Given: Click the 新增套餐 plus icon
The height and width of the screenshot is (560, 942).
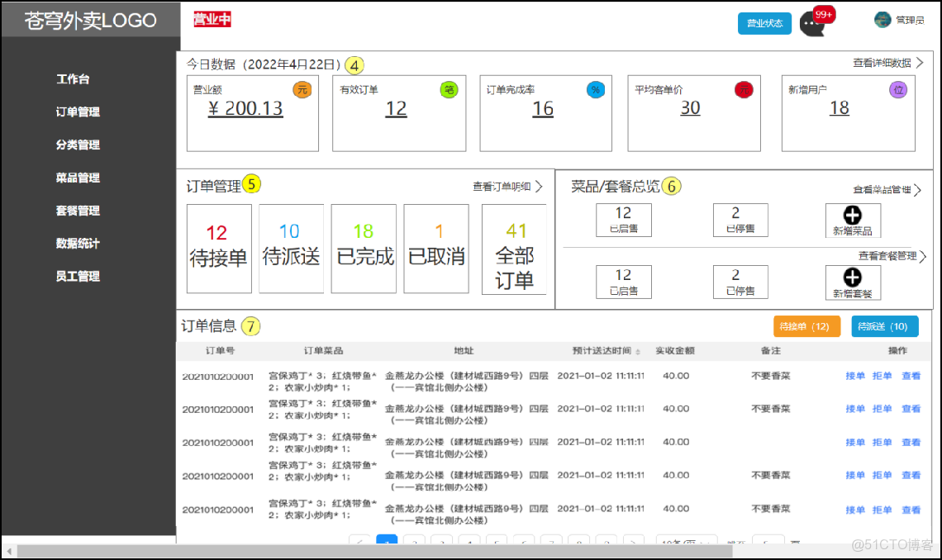Looking at the screenshot, I should click(851, 277).
